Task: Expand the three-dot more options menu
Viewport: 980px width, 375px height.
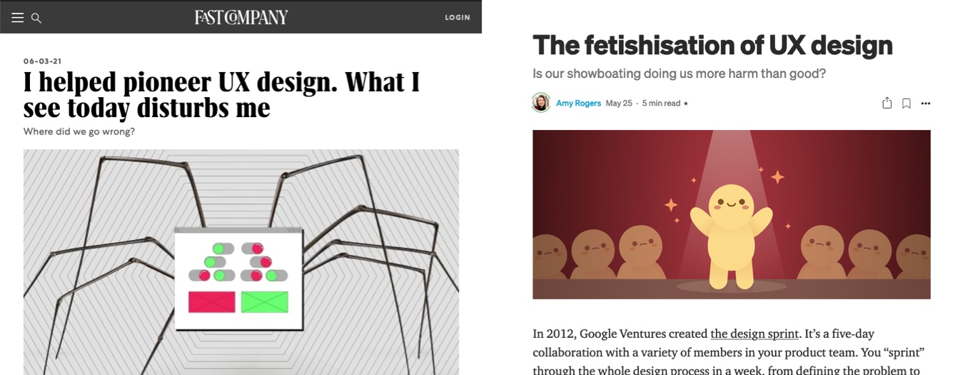Action: tap(926, 104)
